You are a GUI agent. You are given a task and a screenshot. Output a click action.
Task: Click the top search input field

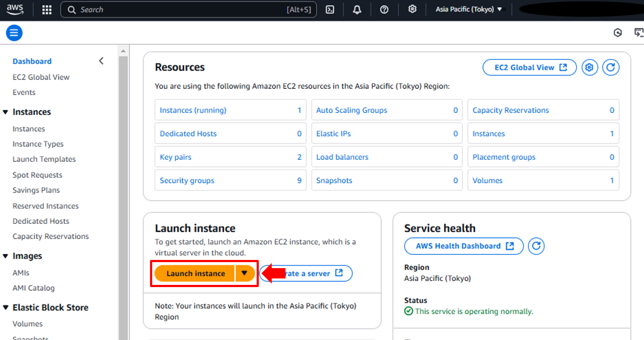click(181, 10)
